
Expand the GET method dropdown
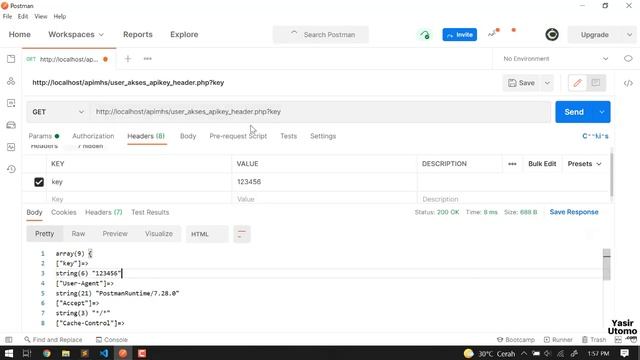(57, 112)
